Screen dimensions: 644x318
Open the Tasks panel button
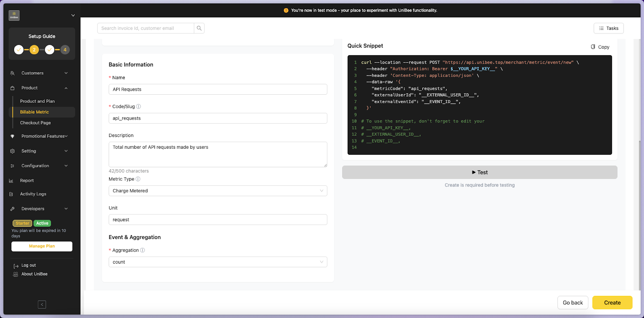[x=608, y=28]
